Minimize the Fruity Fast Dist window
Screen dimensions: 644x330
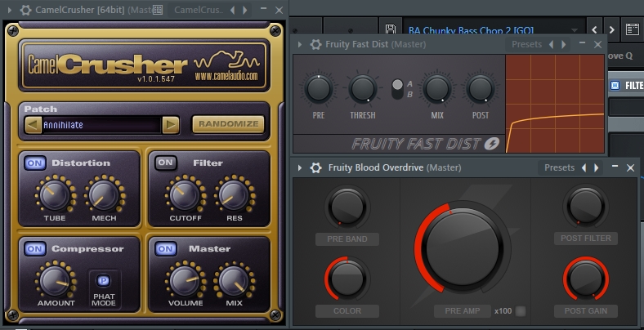582,43
